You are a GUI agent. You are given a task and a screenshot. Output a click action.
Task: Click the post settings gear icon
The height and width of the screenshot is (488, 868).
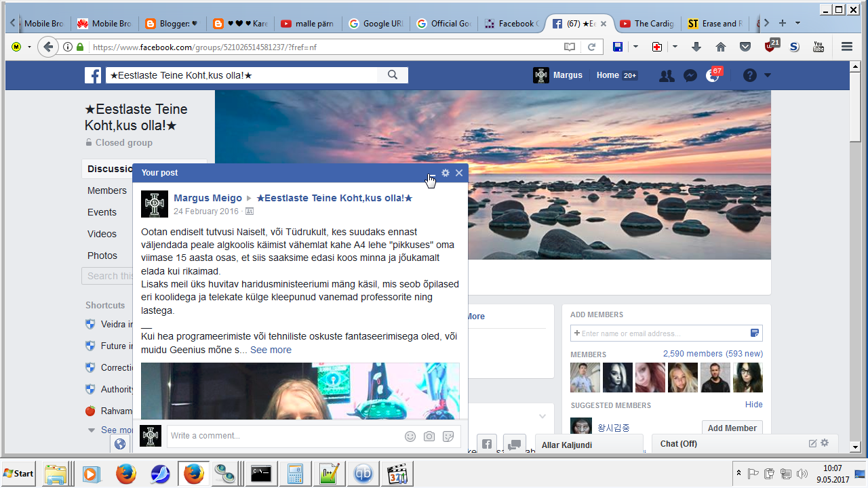tap(446, 173)
